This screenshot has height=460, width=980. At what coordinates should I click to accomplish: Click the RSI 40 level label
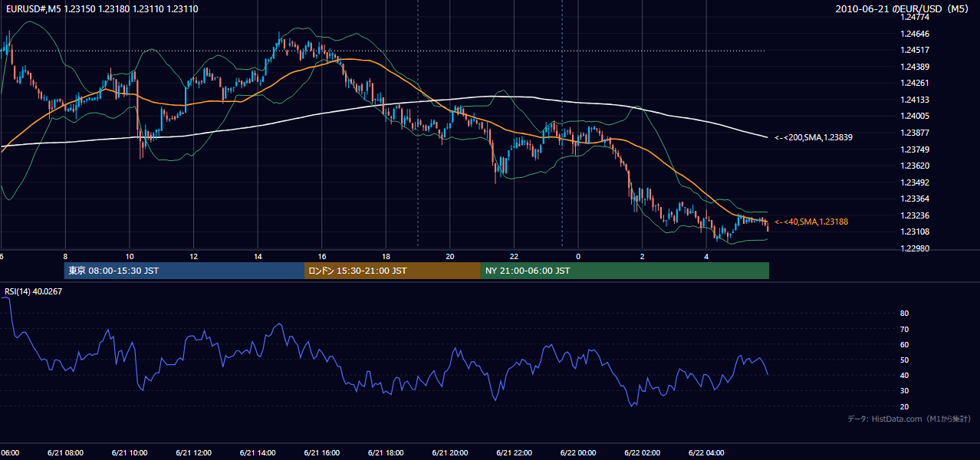click(904, 375)
